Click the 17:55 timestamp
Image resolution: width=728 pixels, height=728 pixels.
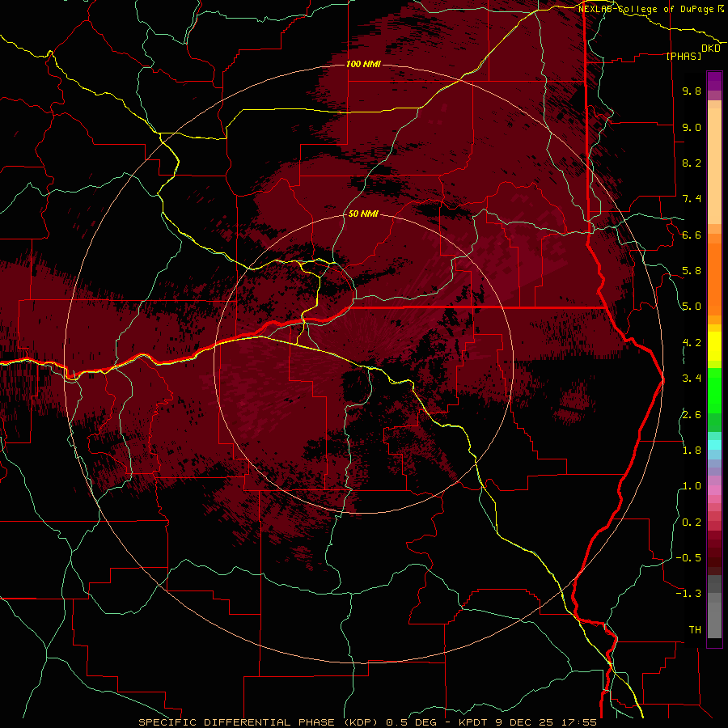click(578, 722)
